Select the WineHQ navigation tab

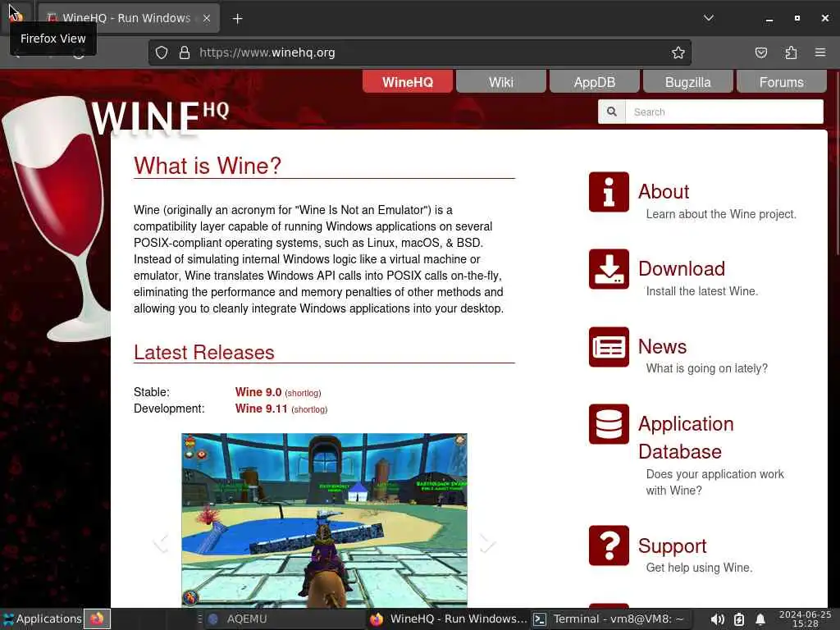[408, 82]
